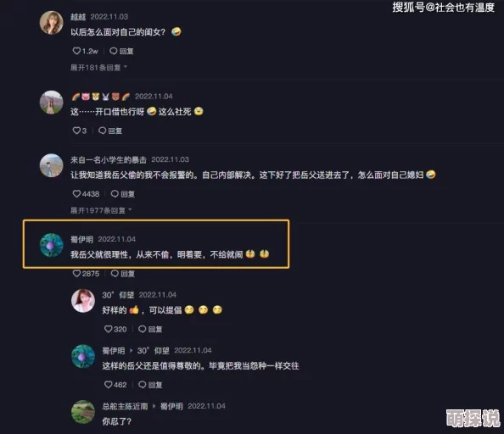Expand 181 replies under 越越's comment
The width and height of the screenshot is (504, 434).
(x=98, y=68)
